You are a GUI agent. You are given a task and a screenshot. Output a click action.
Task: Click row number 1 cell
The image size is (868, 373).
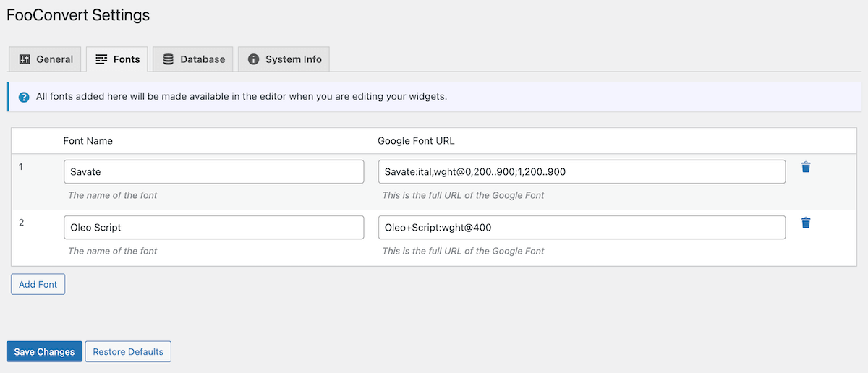22,167
